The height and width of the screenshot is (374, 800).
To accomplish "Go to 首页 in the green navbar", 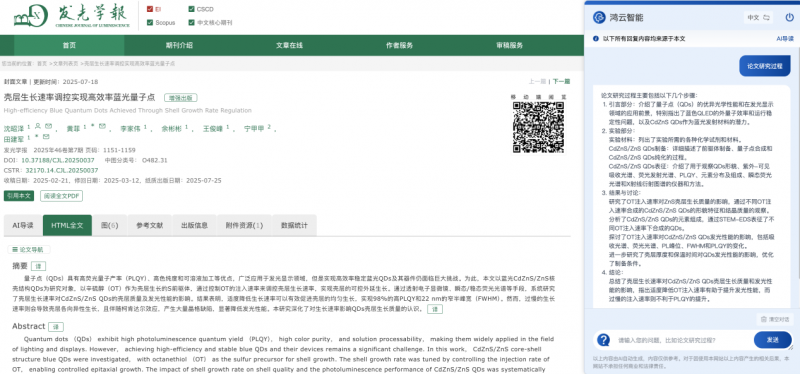I will pyautogui.click(x=69, y=45).
